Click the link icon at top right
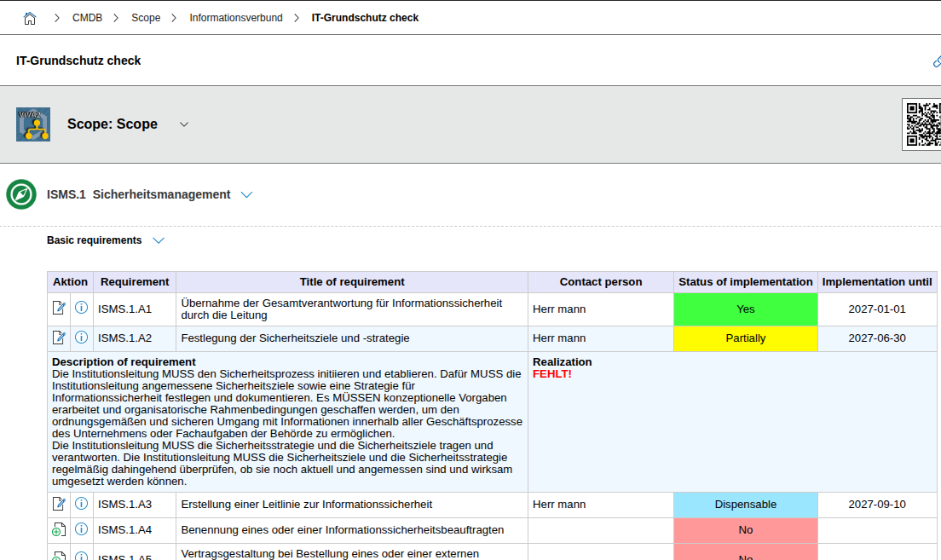The height and width of the screenshot is (560, 941). [x=936, y=61]
